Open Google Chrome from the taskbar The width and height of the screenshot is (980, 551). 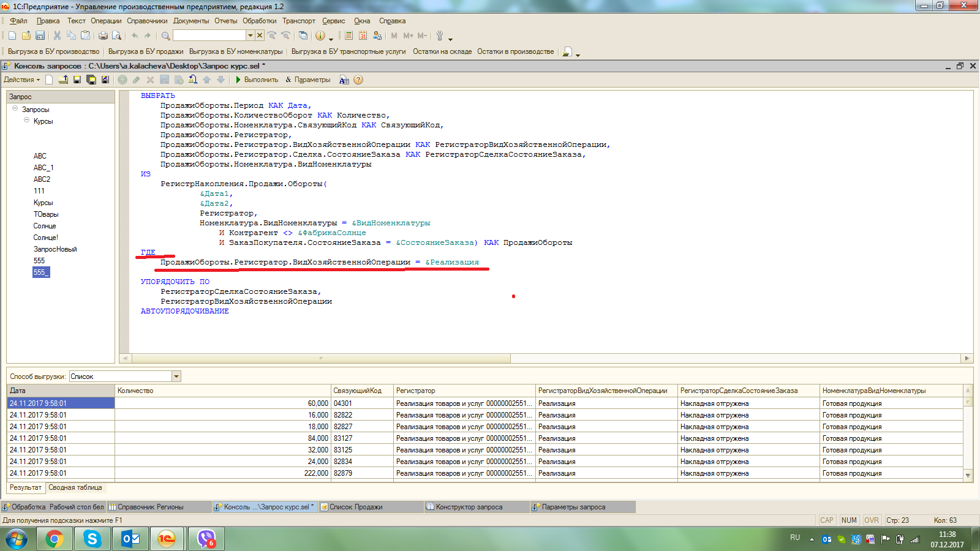tap(55, 539)
